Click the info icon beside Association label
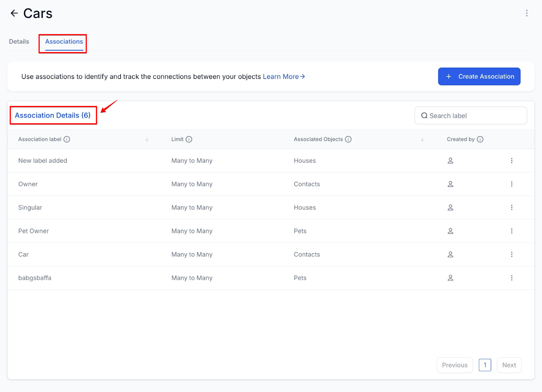The image size is (542, 392). pos(67,139)
